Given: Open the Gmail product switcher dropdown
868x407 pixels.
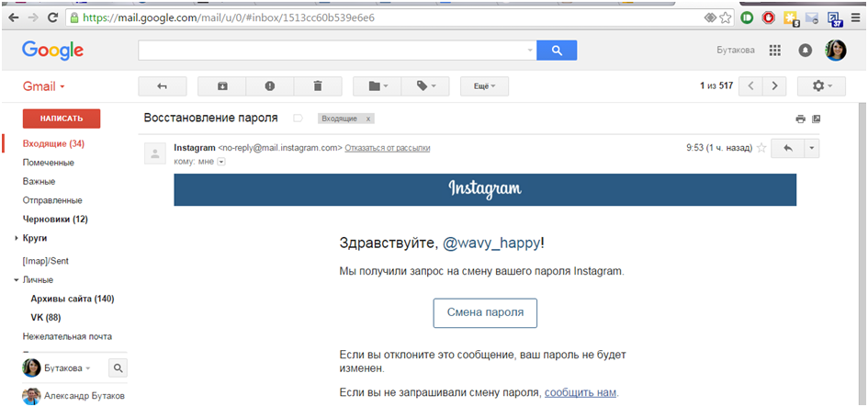Looking at the screenshot, I should point(44,87).
